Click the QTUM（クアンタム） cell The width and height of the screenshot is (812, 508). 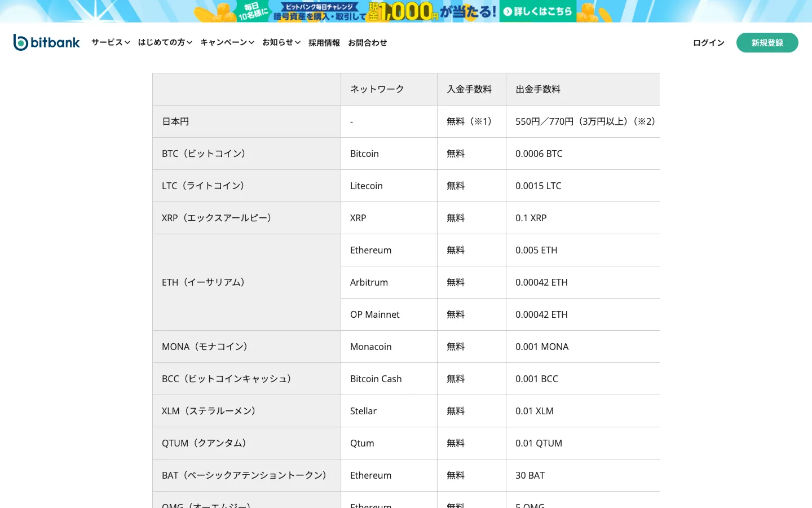(246, 443)
